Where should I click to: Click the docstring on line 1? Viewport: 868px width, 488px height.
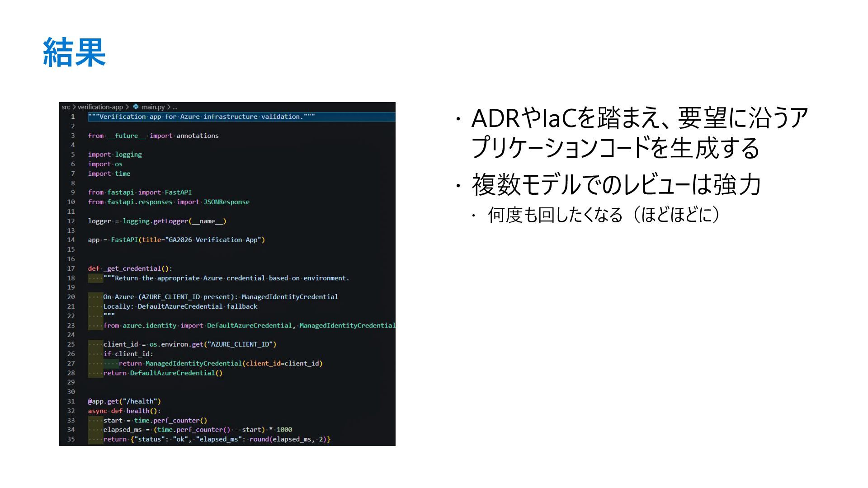click(201, 117)
